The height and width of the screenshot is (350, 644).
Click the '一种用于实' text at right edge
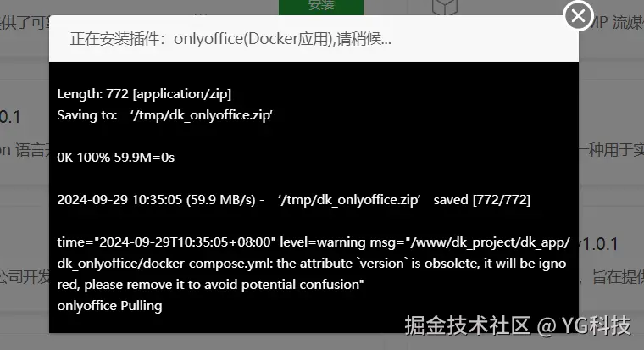click(x=612, y=150)
